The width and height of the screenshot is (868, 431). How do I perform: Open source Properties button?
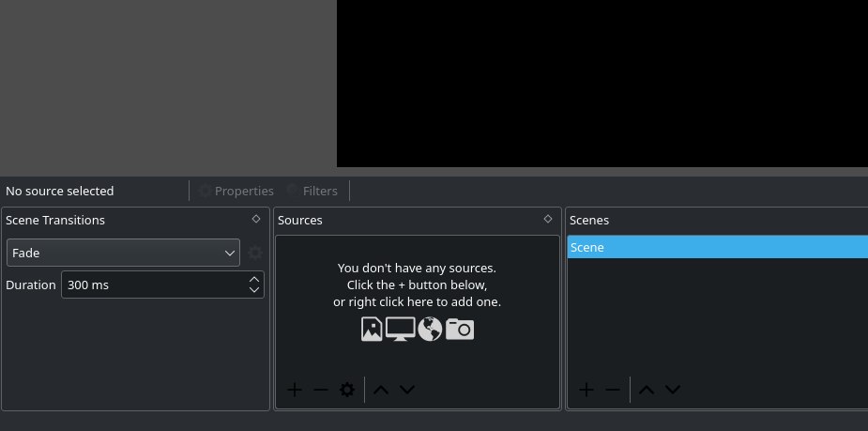pyautogui.click(x=236, y=192)
